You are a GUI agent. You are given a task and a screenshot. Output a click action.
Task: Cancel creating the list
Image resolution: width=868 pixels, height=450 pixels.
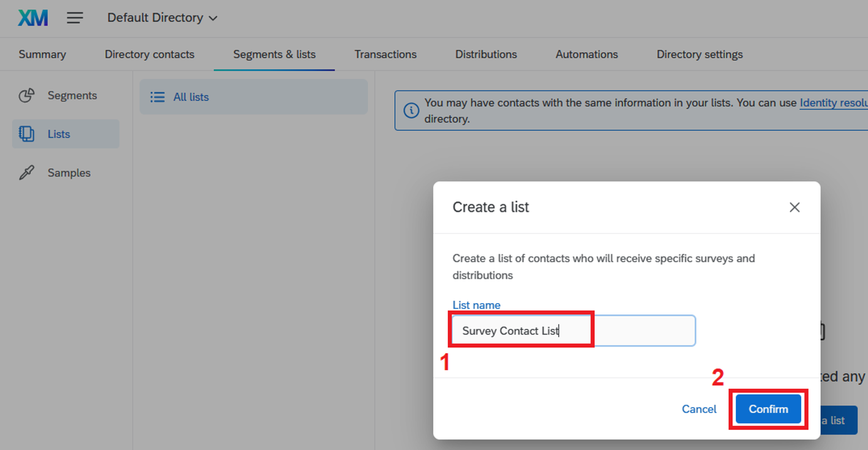[699, 409]
